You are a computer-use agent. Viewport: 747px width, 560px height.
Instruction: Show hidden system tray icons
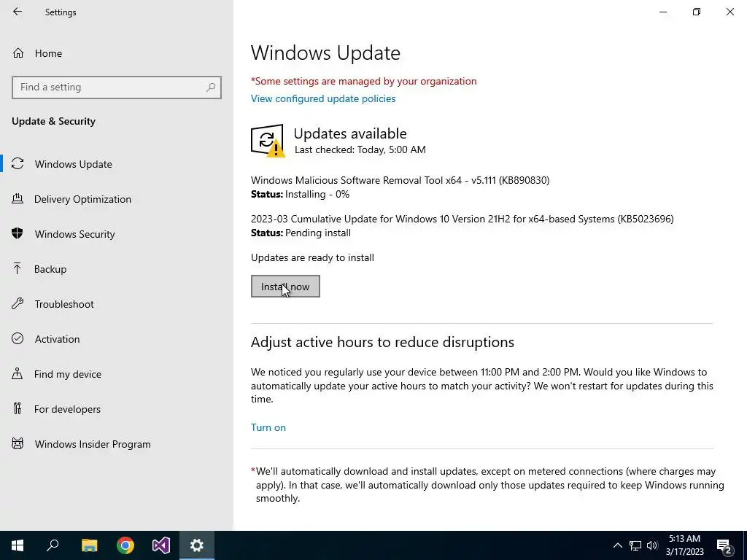[617, 545]
